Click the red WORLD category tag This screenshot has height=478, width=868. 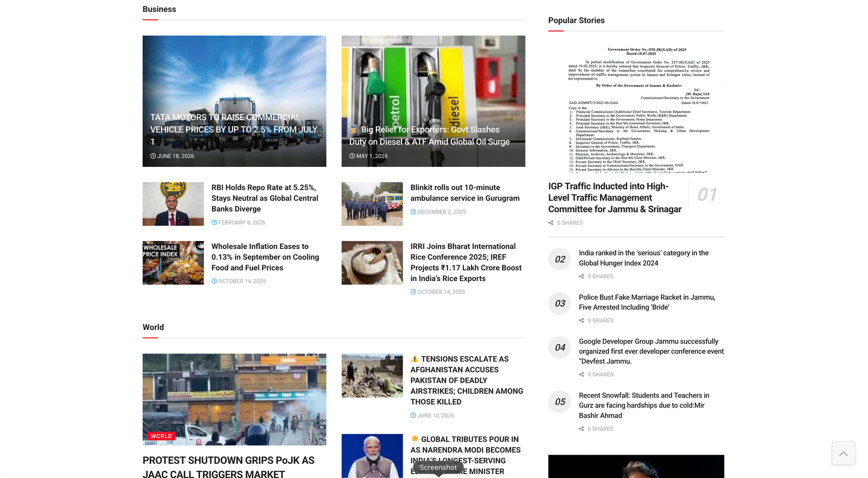click(x=161, y=436)
